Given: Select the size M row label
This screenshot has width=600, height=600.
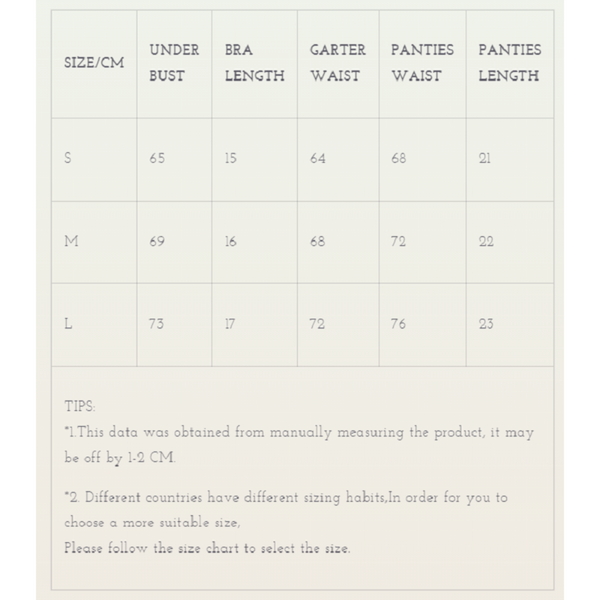Looking at the screenshot, I should click(x=70, y=242).
